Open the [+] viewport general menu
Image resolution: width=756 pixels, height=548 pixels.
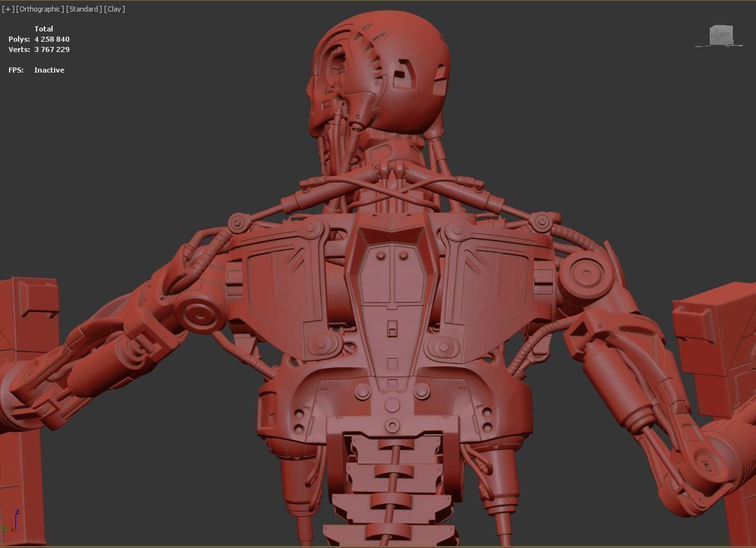[x=8, y=9]
